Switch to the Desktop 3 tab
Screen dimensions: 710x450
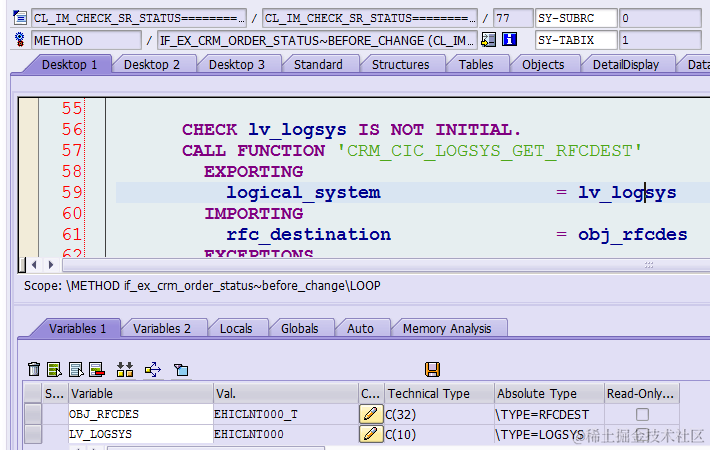236,64
